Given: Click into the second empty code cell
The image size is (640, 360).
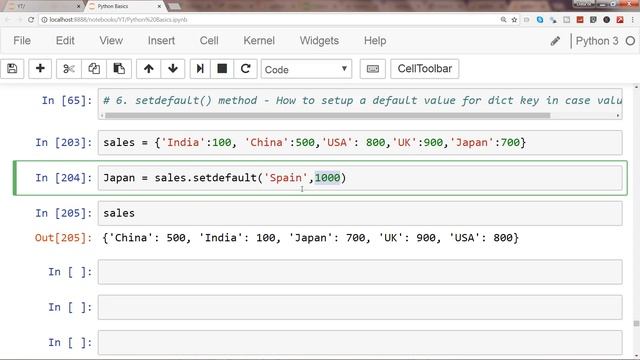Looking at the screenshot, I should tap(360, 307).
